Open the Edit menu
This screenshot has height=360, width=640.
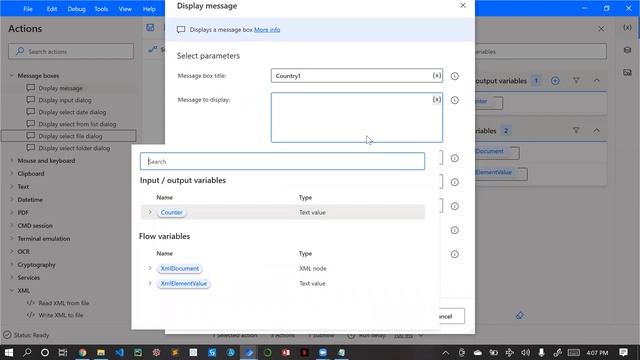pos(51,9)
